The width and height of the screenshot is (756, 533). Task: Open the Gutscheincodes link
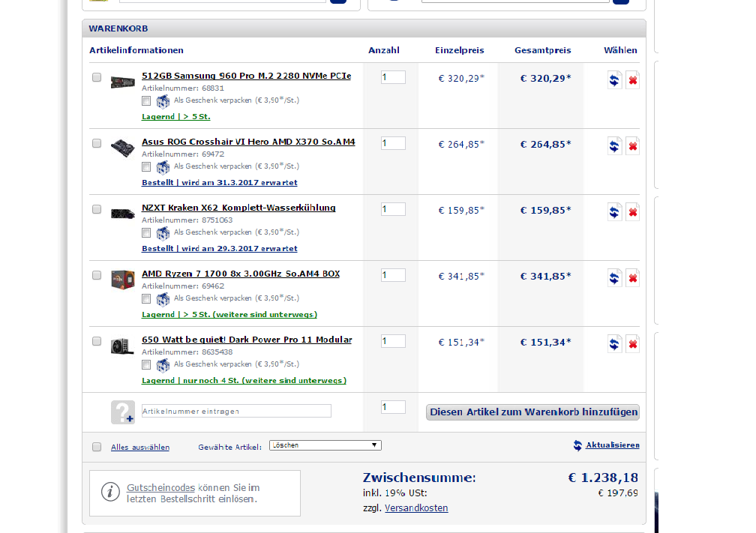pyautogui.click(x=160, y=488)
